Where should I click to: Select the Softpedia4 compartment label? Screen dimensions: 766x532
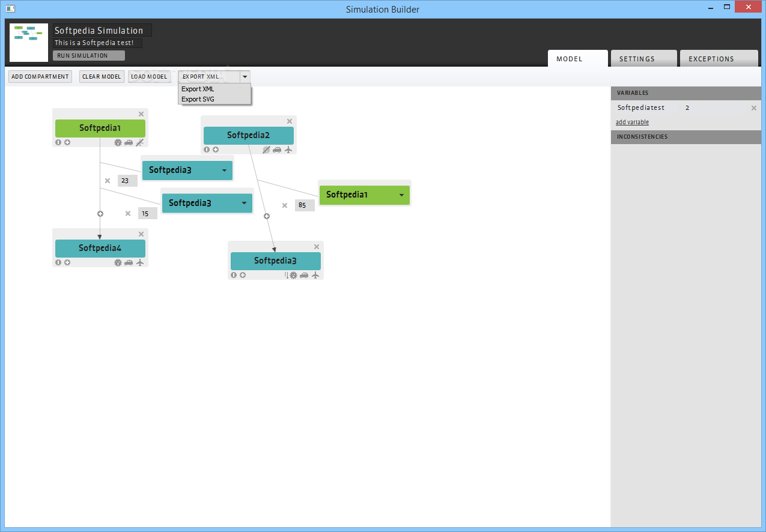(100, 249)
